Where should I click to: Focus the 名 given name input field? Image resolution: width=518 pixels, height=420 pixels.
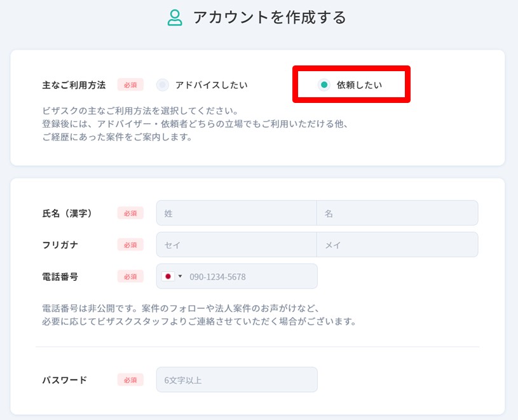397,213
